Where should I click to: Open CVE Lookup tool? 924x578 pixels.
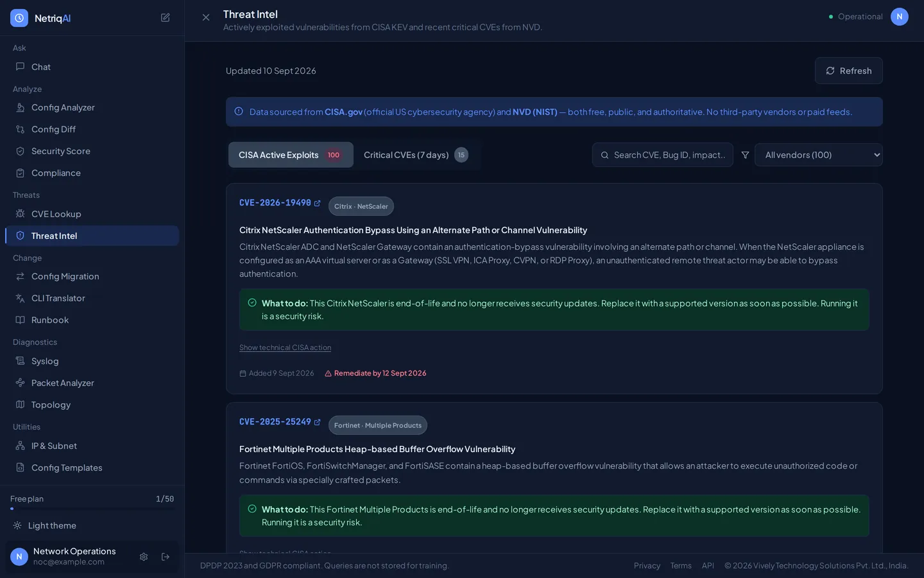[92, 214]
